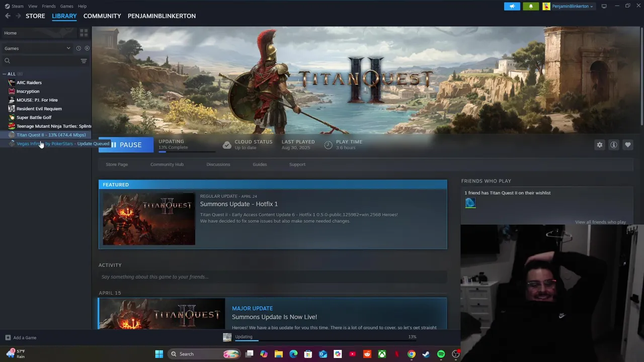Open the Help menu
644x362 pixels.
[x=82, y=6]
